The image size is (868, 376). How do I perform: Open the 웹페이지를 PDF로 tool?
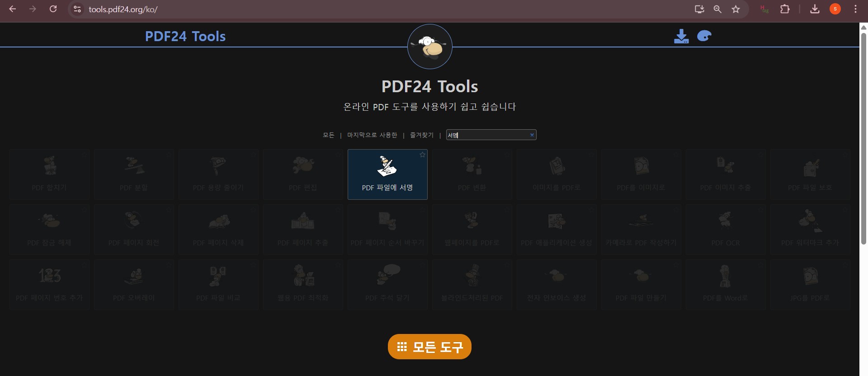tap(472, 230)
